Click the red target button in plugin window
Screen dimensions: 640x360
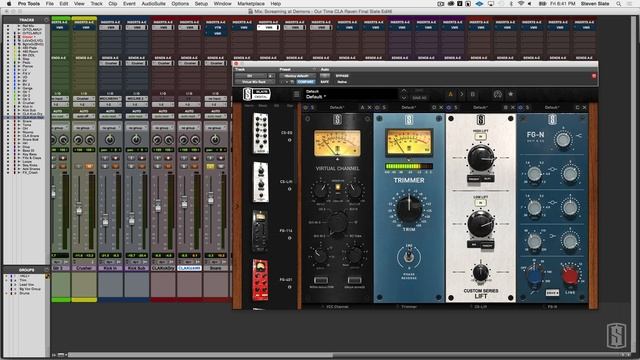[x=594, y=76]
